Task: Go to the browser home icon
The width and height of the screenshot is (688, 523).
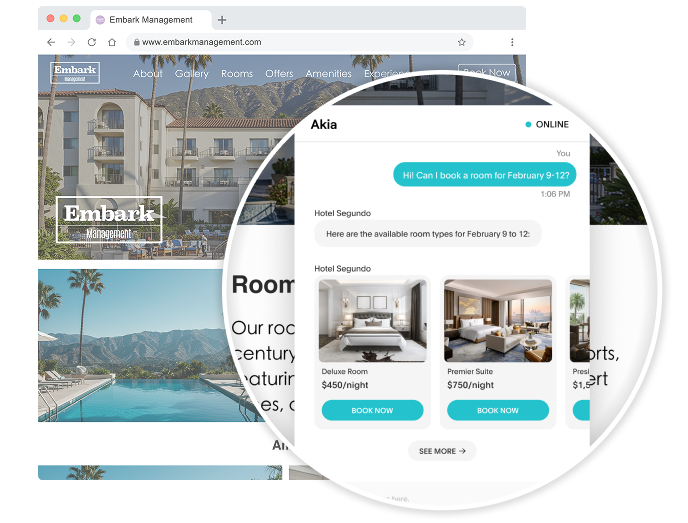Action: pyautogui.click(x=112, y=42)
